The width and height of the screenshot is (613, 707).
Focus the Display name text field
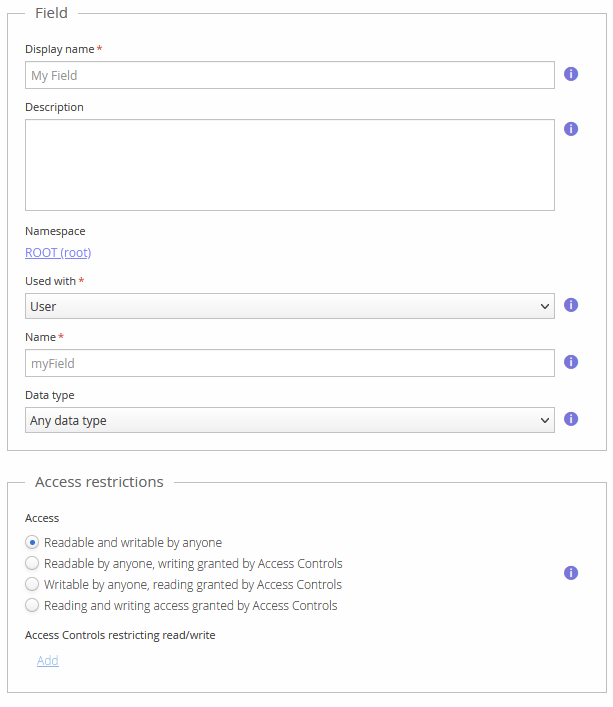pos(289,75)
